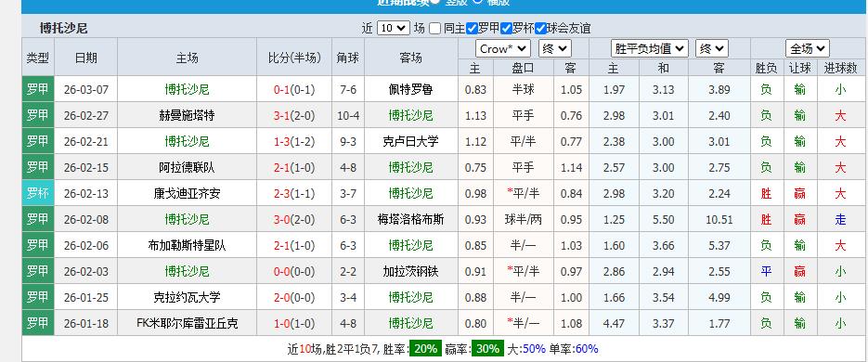Image resolution: width=868 pixels, height=362 pixels.
Task: Click home team 赫曼施塔特
Action: click(187, 116)
